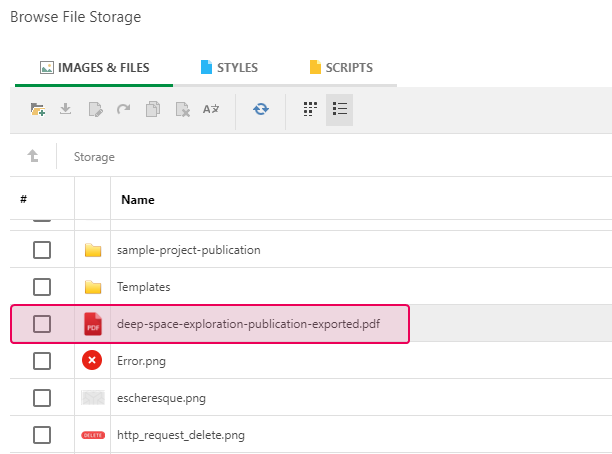612x454 pixels.
Task: Select the Error.png file name
Action: pos(141,361)
